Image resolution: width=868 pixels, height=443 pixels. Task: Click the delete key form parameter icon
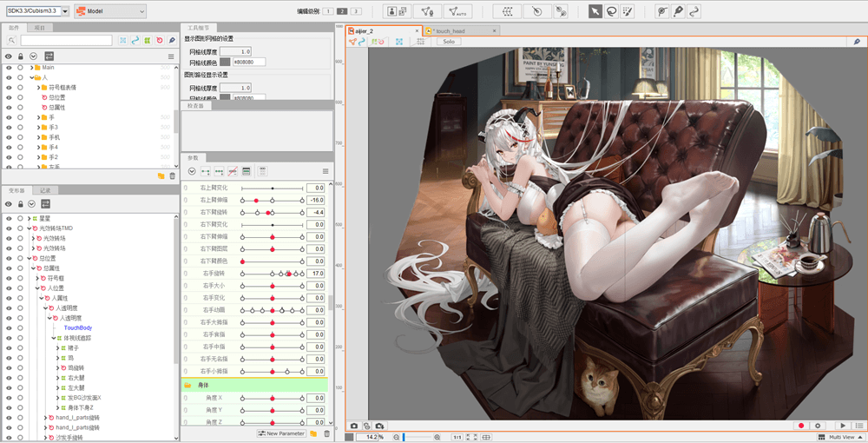(233, 171)
